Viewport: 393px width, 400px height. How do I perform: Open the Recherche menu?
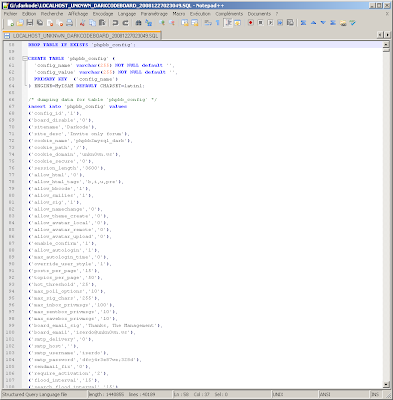tap(52, 14)
